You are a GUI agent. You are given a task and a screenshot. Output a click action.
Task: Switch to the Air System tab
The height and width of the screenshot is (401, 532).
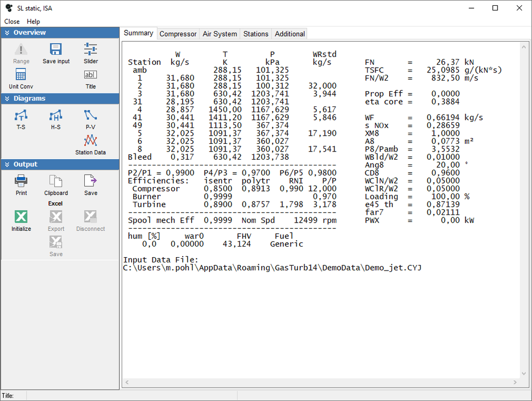(x=220, y=34)
